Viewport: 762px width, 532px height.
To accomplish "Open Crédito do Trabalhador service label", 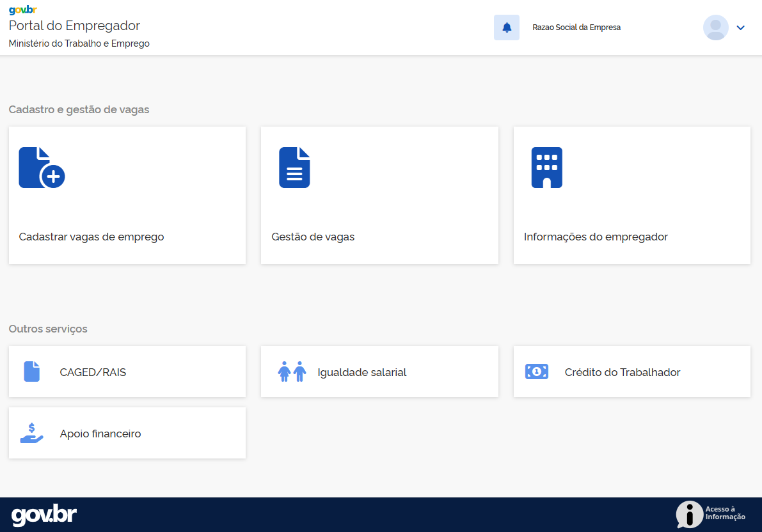I will (622, 372).
